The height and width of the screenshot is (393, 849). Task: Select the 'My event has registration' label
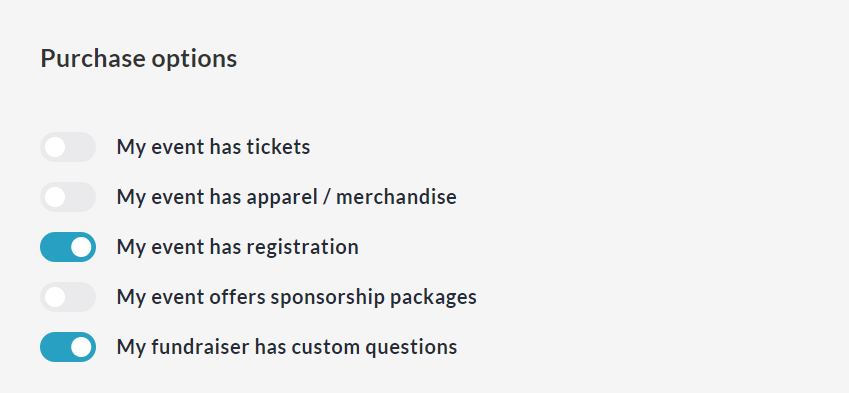(238, 247)
